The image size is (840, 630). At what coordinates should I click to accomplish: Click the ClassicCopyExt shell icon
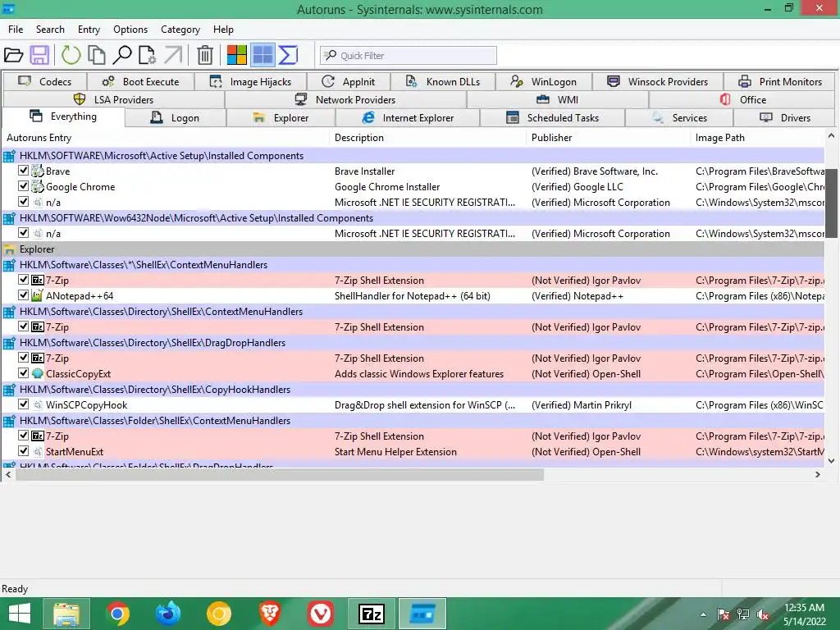(38, 373)
